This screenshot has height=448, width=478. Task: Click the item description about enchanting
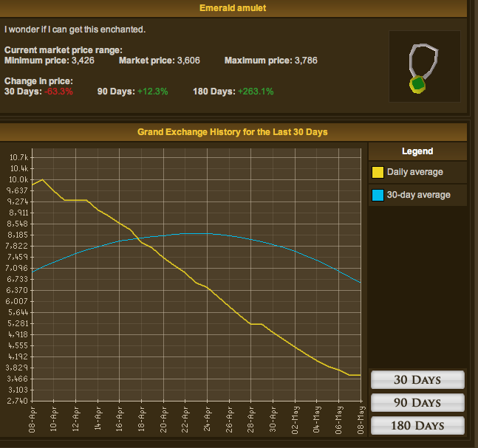click(75, 30)
